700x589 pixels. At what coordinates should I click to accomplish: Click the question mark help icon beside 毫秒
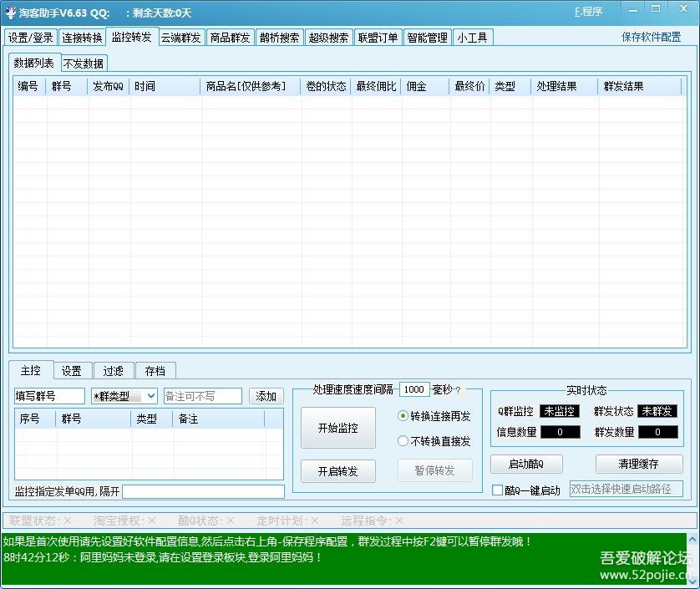click(458, 390)
